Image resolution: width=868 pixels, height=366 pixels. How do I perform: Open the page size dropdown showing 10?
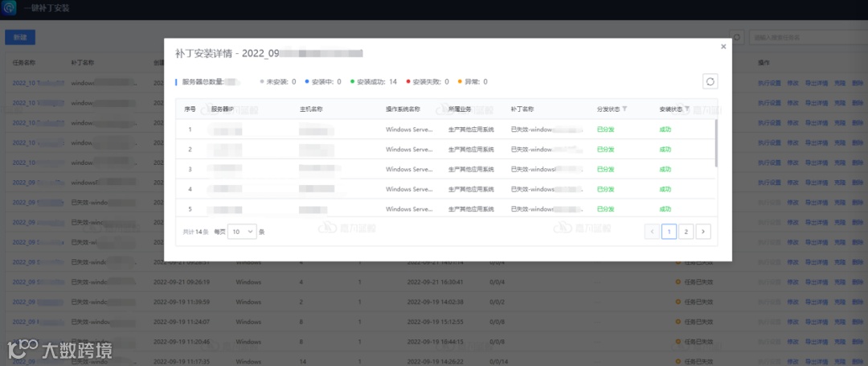tap(242, 232)
